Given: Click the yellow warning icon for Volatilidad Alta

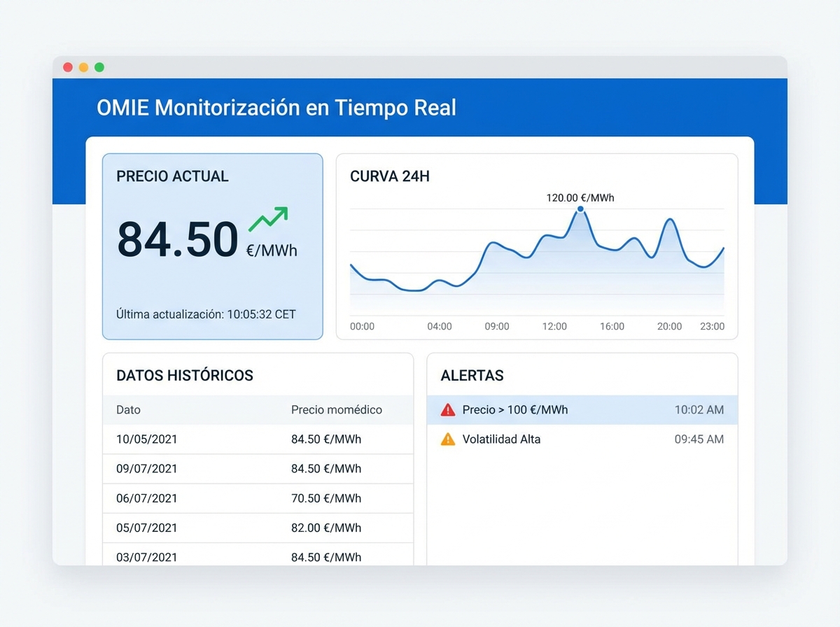Looking at the screenshot, I should click(447, 439).
